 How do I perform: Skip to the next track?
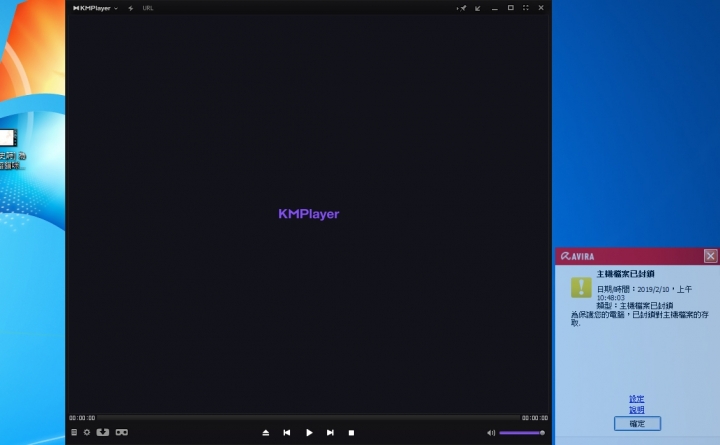click(x=330, y=433)
